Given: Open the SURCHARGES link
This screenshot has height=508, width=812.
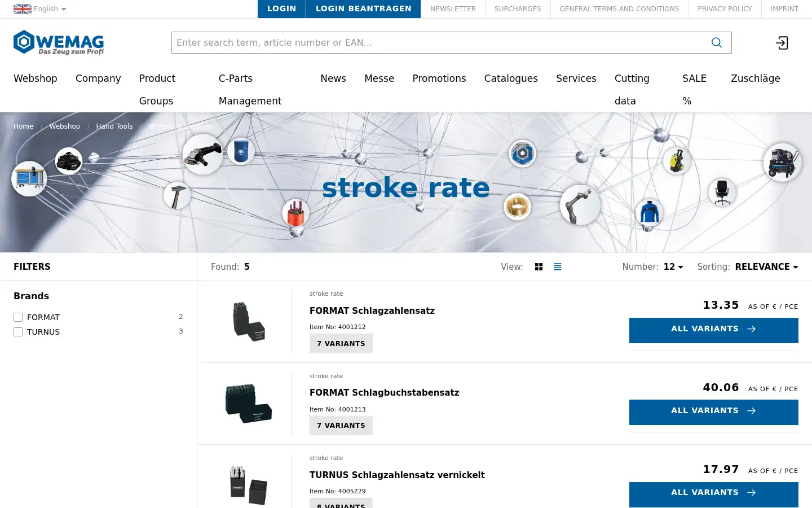Looking at the screenshot, I should 518,9.
